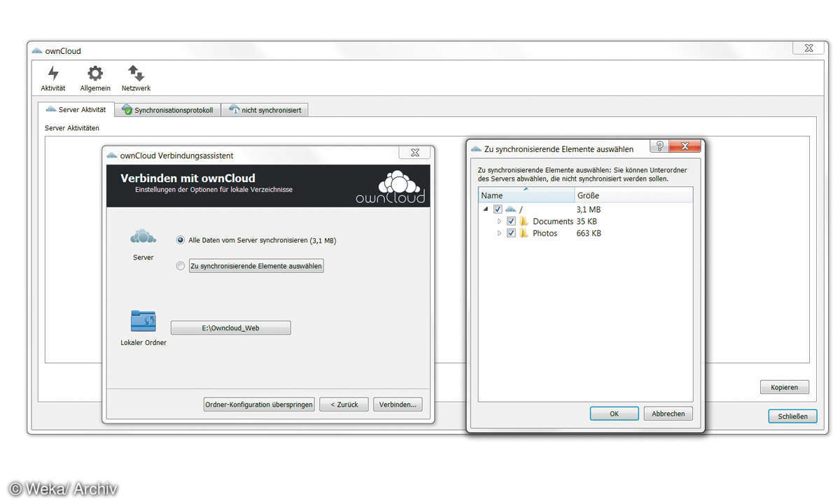Click the Kopieren button in main window
The width and height of the screenshot is (840, 504).
pyautogui.click(x=785, y=387)
